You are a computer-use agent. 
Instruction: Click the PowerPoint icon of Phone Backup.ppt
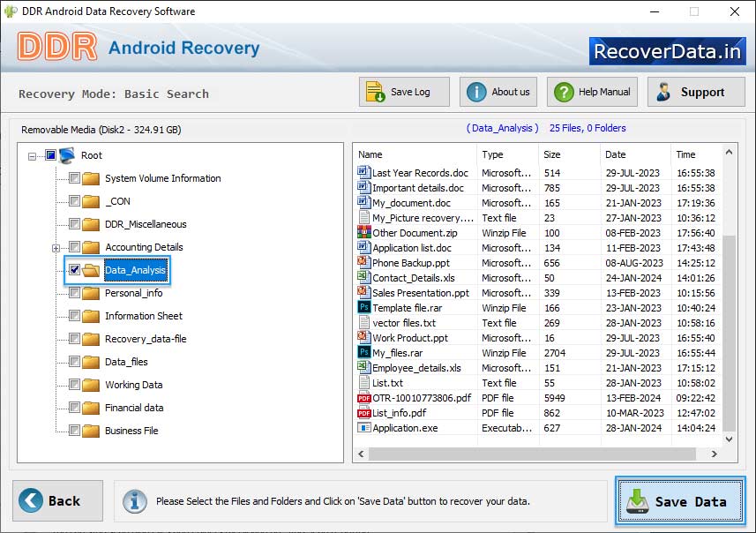point(363,262)
